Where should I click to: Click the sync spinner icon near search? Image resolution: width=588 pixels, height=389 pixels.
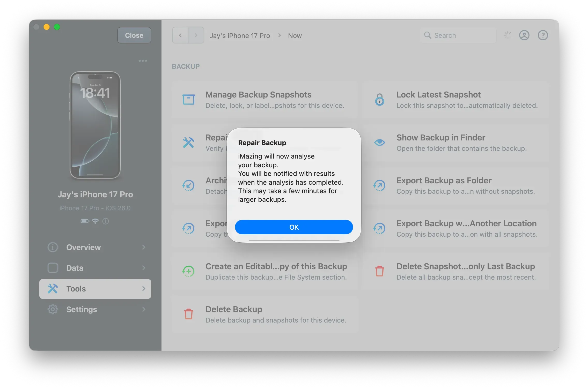coord(507,35)
